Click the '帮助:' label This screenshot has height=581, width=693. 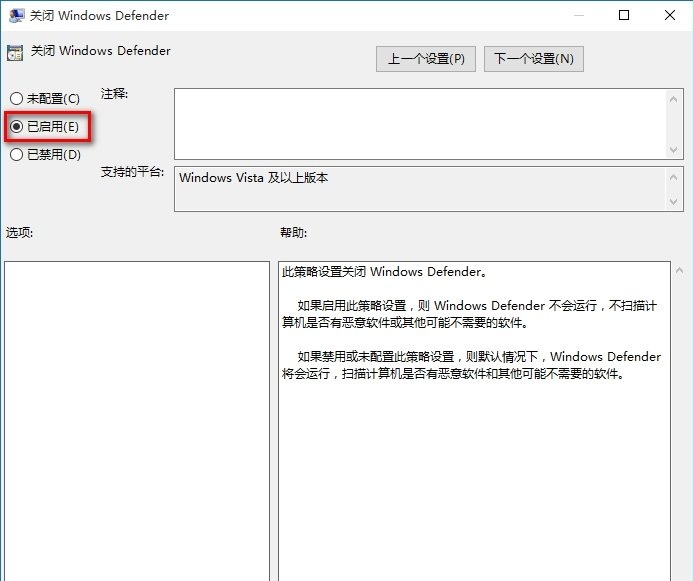tap(293, 232)
